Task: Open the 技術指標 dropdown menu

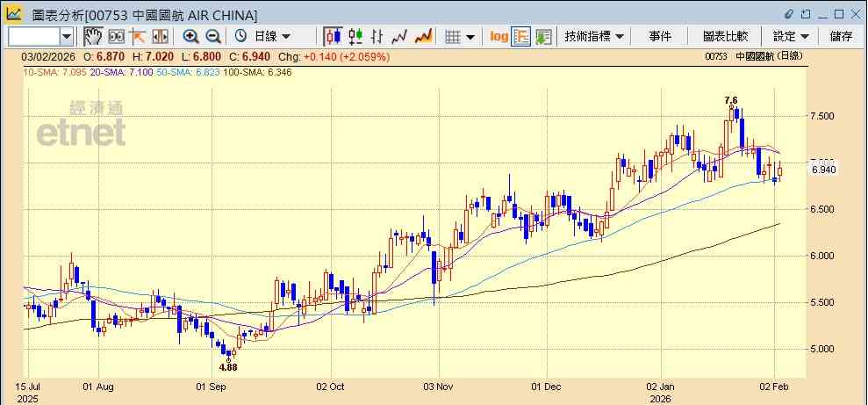Action: click(594, 37)
